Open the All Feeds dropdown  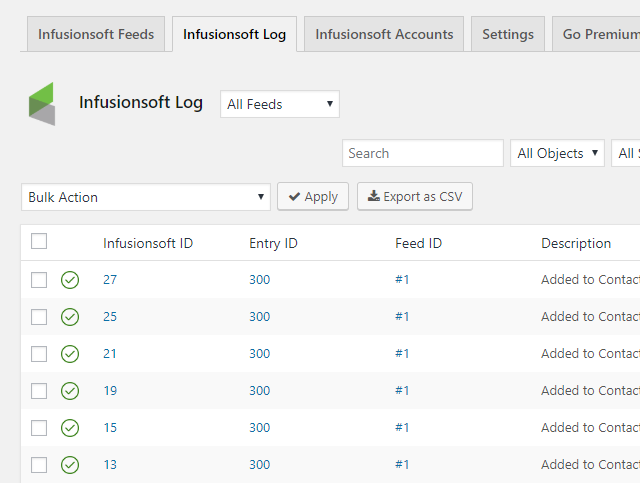(x=280, y=104)
